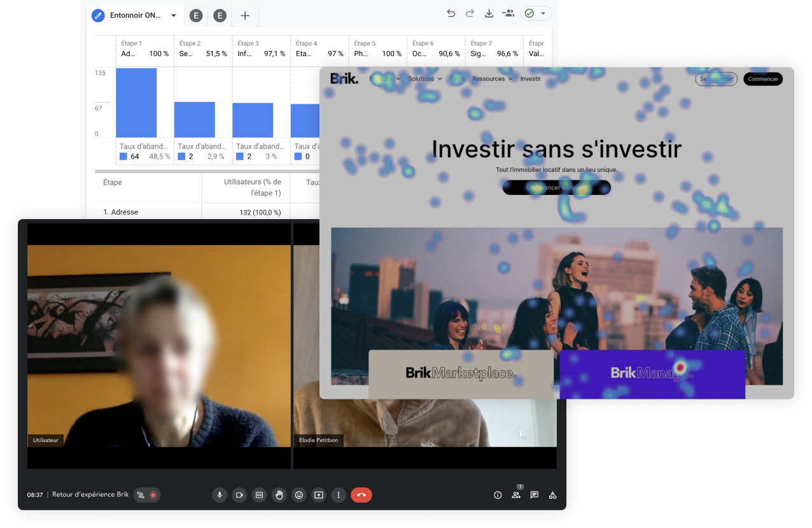The image size is (812, 528).
Task: Share the exploration with other users
Action: [x=508, y=13]
